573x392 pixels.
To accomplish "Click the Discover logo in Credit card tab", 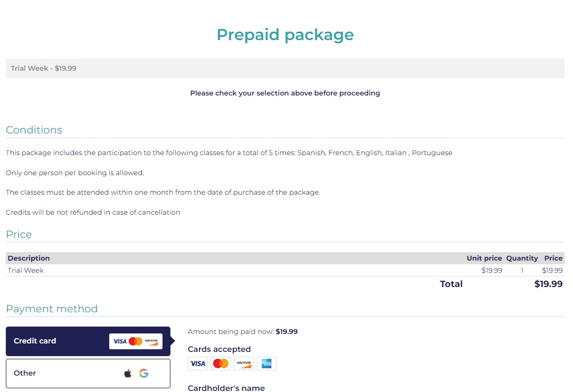I will pyautogui.click(x=151, y=341).
